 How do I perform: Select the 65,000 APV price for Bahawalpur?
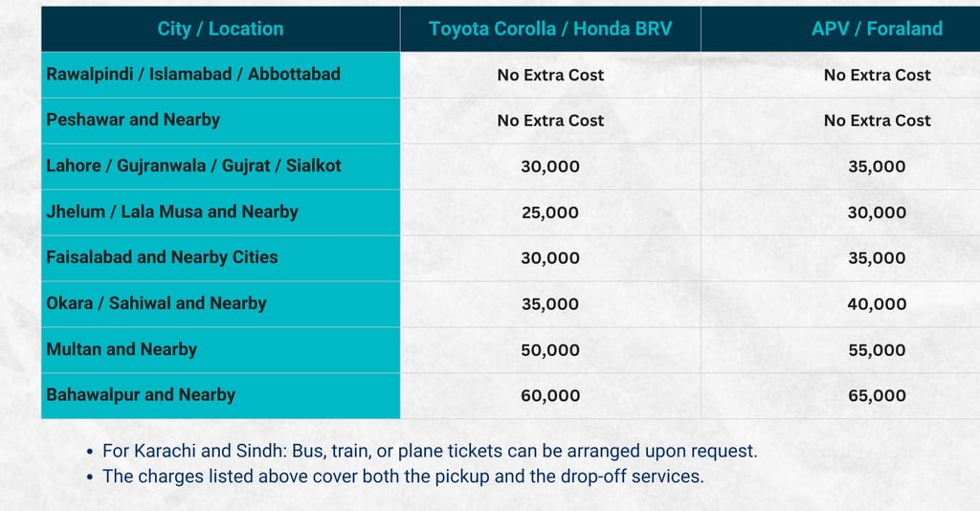coord(877,395)
